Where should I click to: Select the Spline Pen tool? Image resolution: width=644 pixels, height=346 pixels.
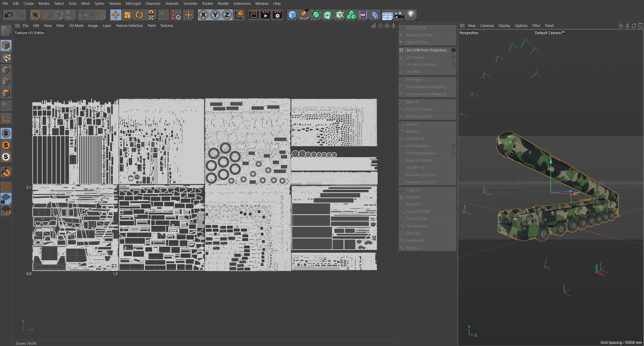click(x=304, y=15)
